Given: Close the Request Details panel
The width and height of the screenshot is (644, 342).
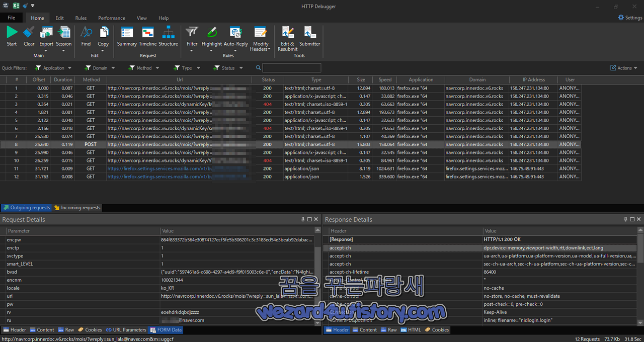Looking at the screenshot, I should point(316,219).
